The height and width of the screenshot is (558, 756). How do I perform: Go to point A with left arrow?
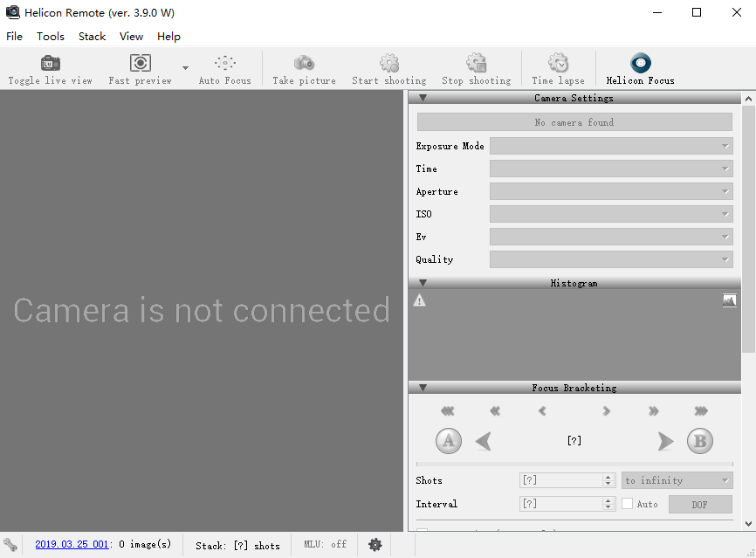(x=483, y=441)
